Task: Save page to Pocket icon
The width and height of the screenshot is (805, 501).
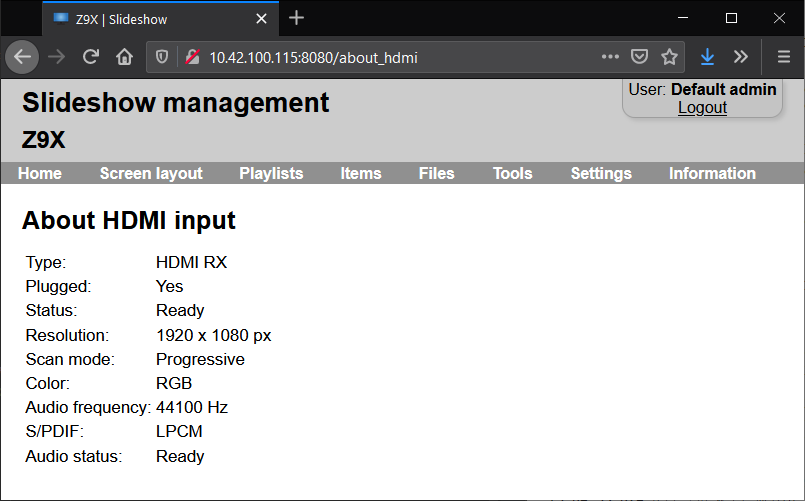Action: 639,56
